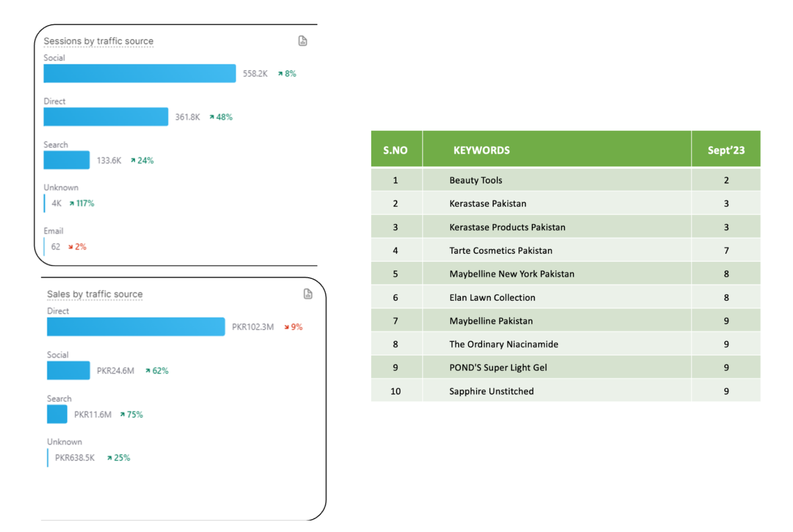Select the Tarte Cosmetics Pakistan keyword
793x532 pixels.
coord(501,250)
